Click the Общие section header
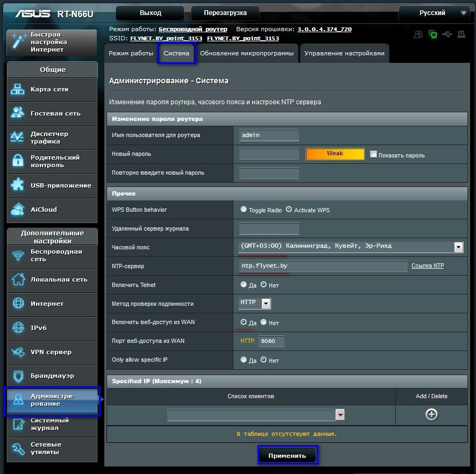Screen dimensions: 476x474 pyautogui.click(x=53, y=69)
